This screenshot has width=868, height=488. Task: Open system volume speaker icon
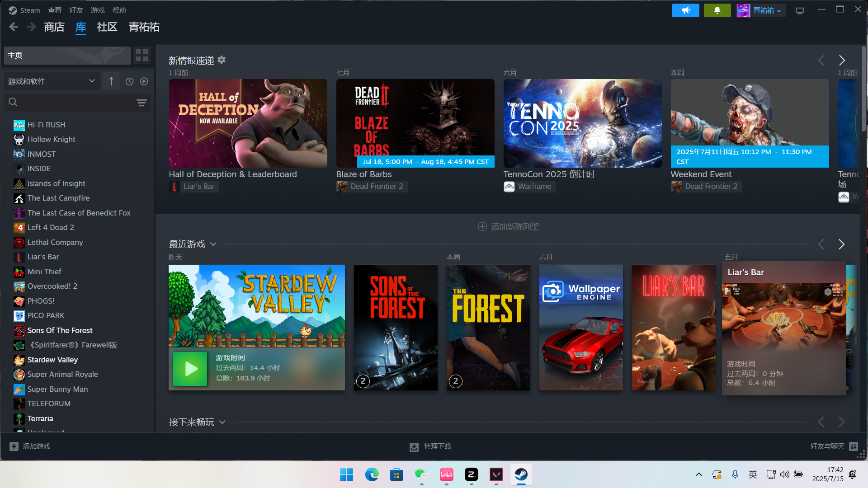785,474
